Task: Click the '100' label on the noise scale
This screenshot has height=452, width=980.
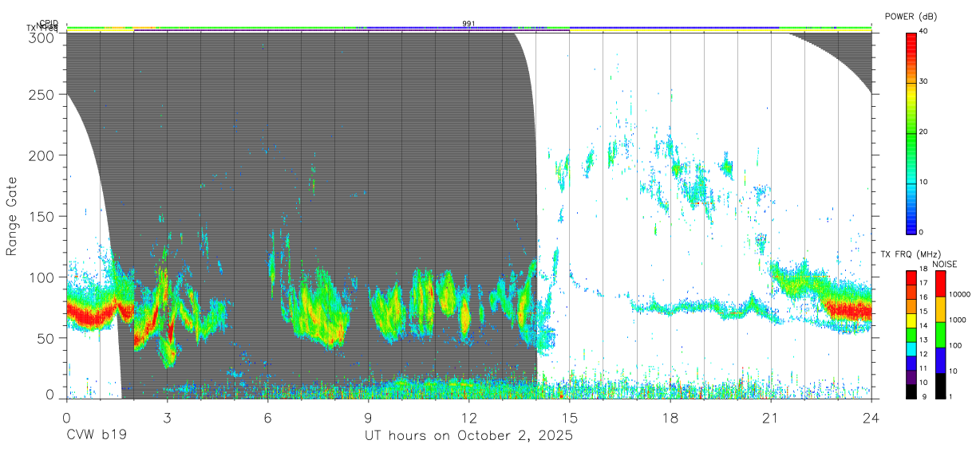Action: 955,345
